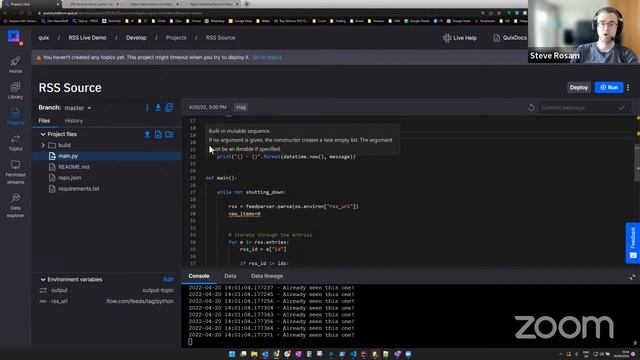Download branch files icon next to Branch
This screenshot has width=640, height=360.
click(158, 108)
